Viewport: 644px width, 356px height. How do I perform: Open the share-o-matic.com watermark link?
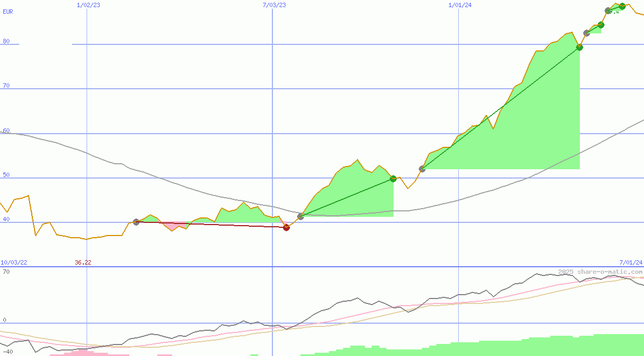[600, 272]
